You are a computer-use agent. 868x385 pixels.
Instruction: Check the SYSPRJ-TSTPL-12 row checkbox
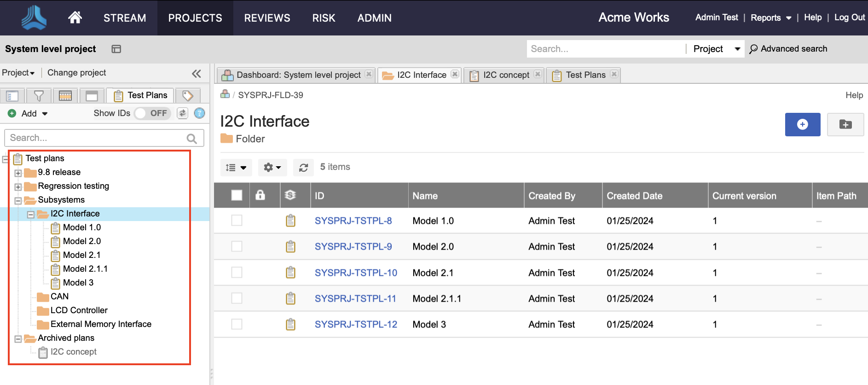[x=237, y=324]
